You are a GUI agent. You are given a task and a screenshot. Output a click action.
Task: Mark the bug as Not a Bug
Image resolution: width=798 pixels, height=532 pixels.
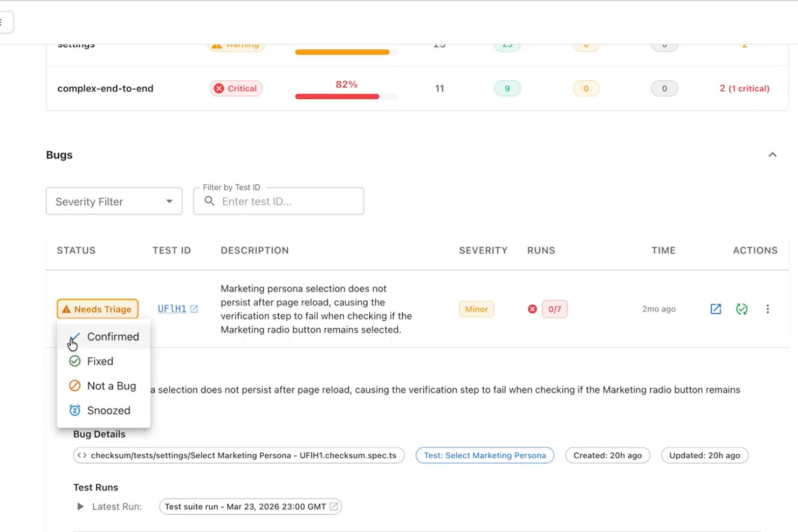111,386
